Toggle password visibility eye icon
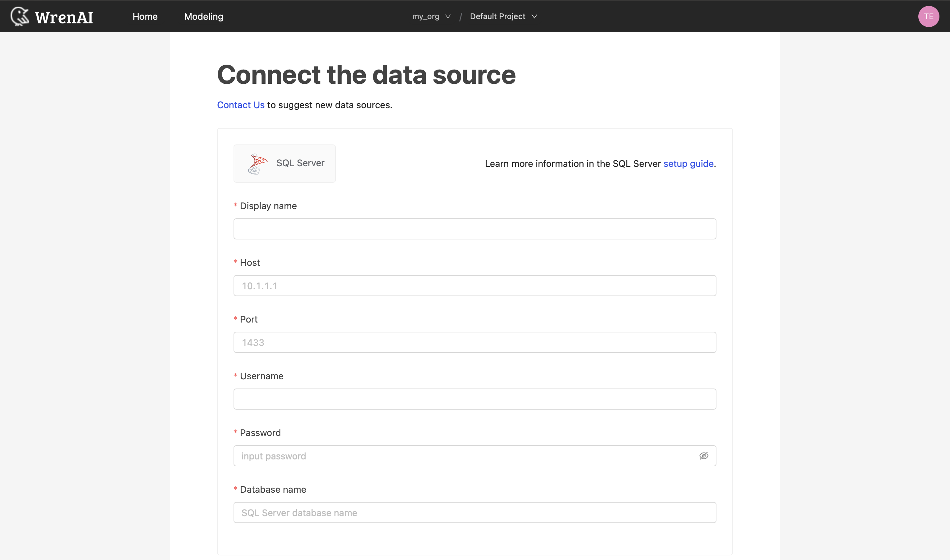Image resolution: width=950 pixels, height=560 pixels. point(704,456)
